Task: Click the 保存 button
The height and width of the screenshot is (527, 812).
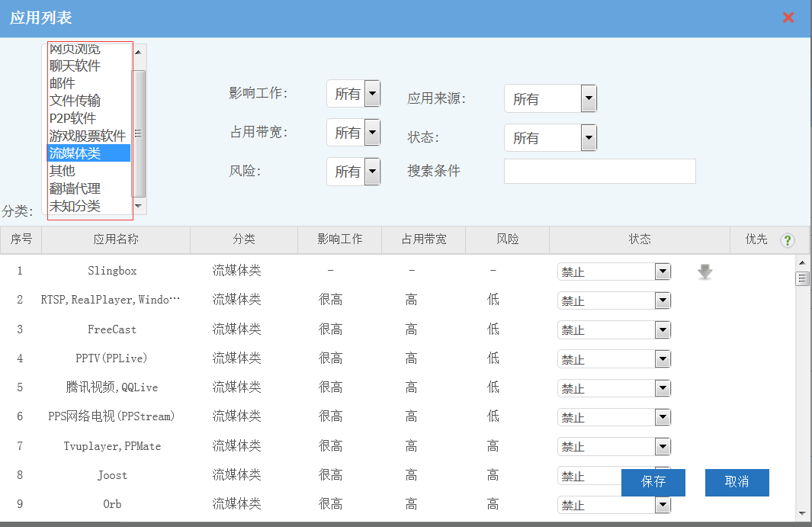Action: click(x=653, y=482)
